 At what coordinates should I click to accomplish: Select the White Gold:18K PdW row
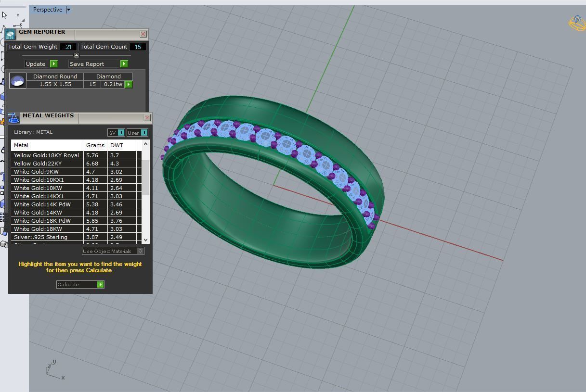click(76, 221)
